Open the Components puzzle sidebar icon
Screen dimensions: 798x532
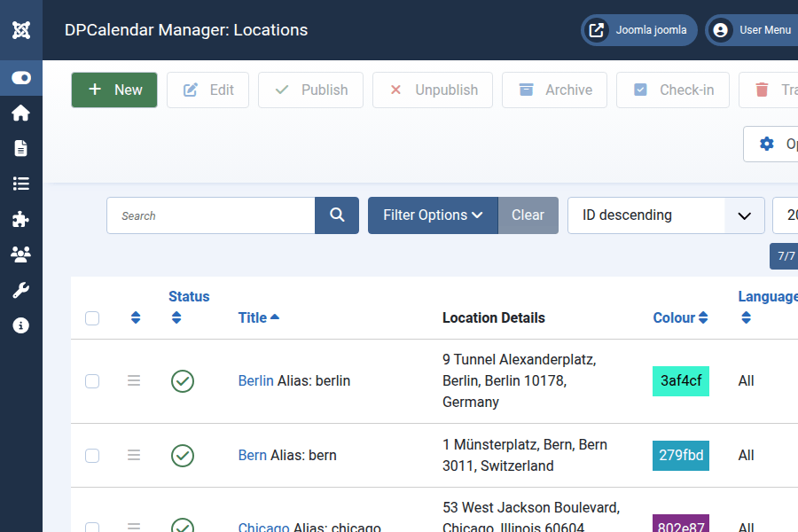pos(21,219)
